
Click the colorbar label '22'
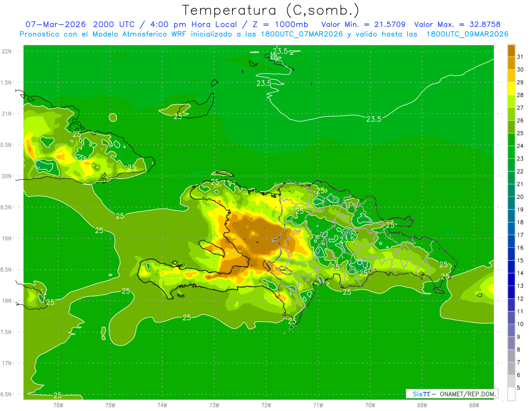click(520, 171)
